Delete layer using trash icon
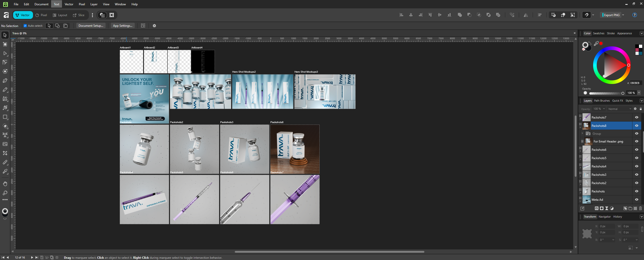Screen dimensions: 644x260 click(640, 208)
